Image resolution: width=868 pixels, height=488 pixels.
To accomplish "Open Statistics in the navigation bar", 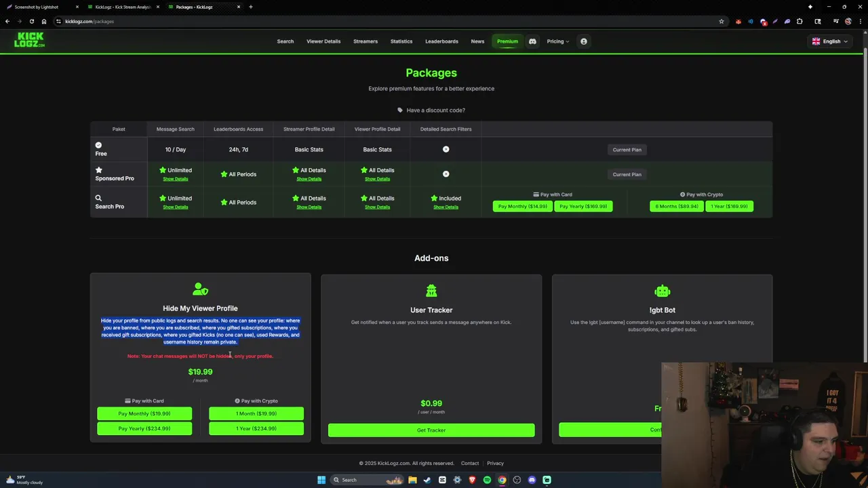I will coord(401,41).
